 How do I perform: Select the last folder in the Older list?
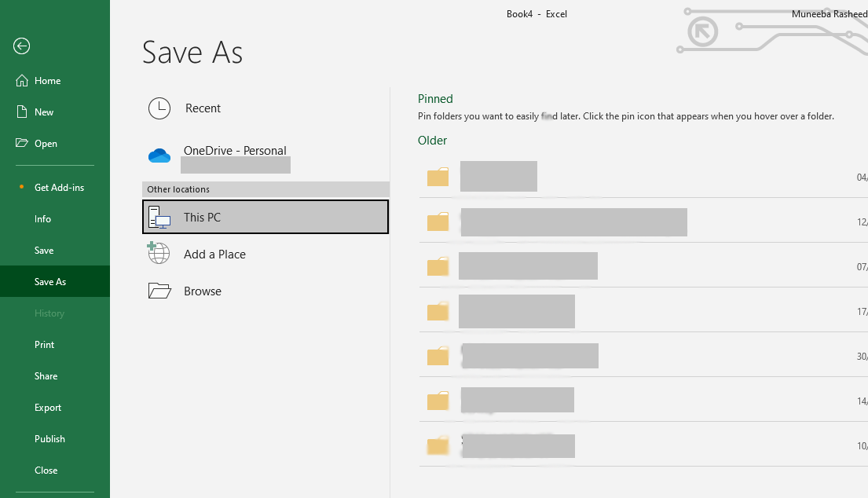tap(518, 446)
